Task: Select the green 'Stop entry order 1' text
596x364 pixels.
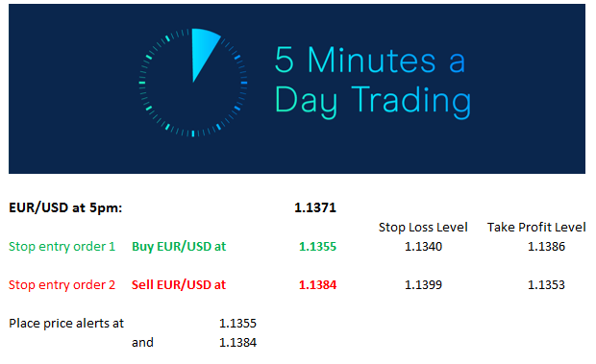Action: pyautogui.click(x=62, y=246)
